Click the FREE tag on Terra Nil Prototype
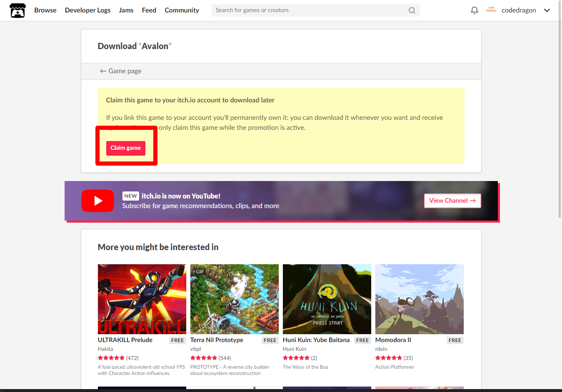 [x=270, y=340]
